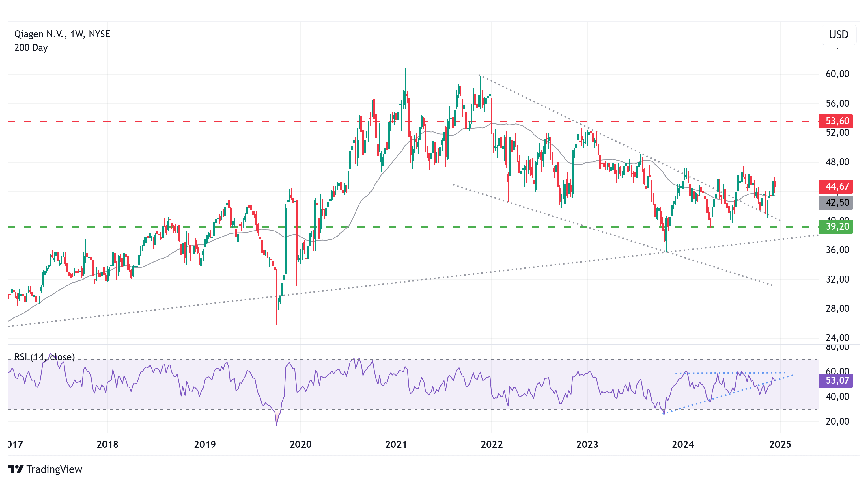
Task: Click the 2021 time axis label
Action: coord(396,445)
